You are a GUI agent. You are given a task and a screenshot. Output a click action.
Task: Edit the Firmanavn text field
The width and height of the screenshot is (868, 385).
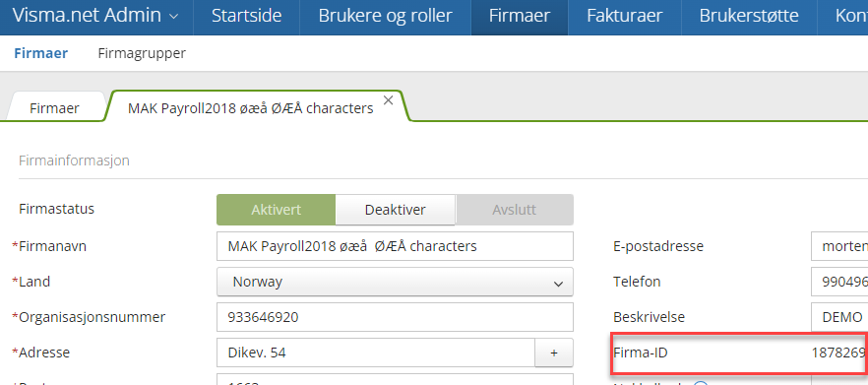395,246
